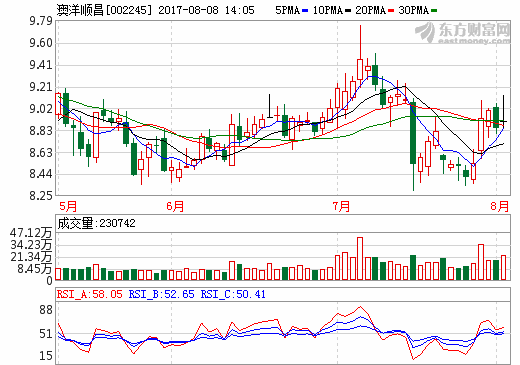Click the 8.45万 volume axis label
Screen dimensions: 520x365
coord(35,269)
